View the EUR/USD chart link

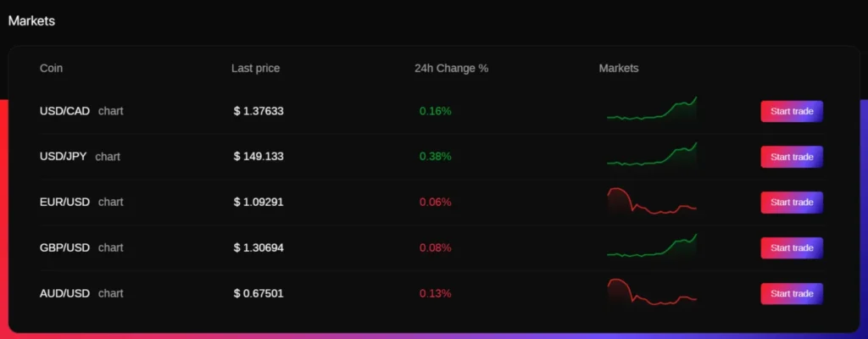pyautogui.click(x=111, y=203)
